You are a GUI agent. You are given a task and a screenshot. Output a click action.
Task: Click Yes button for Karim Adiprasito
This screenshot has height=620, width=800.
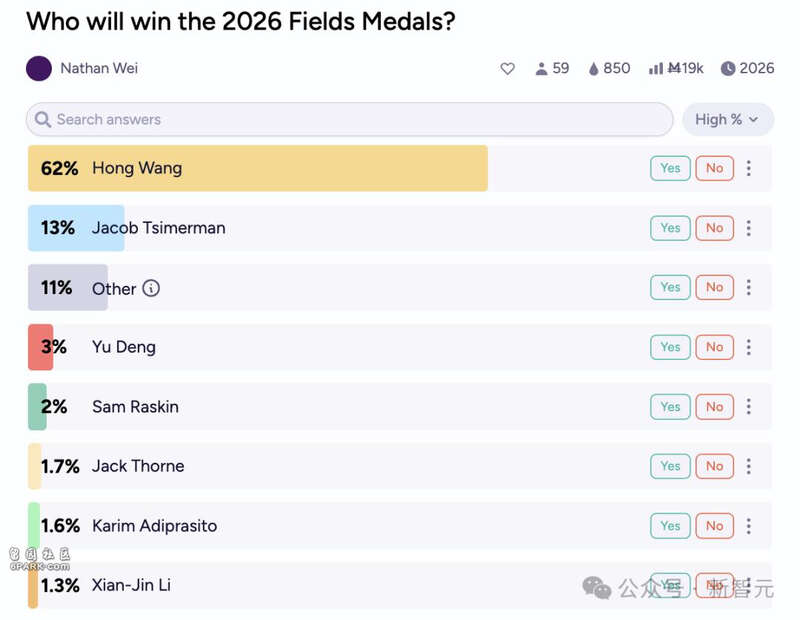pos(670,526)
